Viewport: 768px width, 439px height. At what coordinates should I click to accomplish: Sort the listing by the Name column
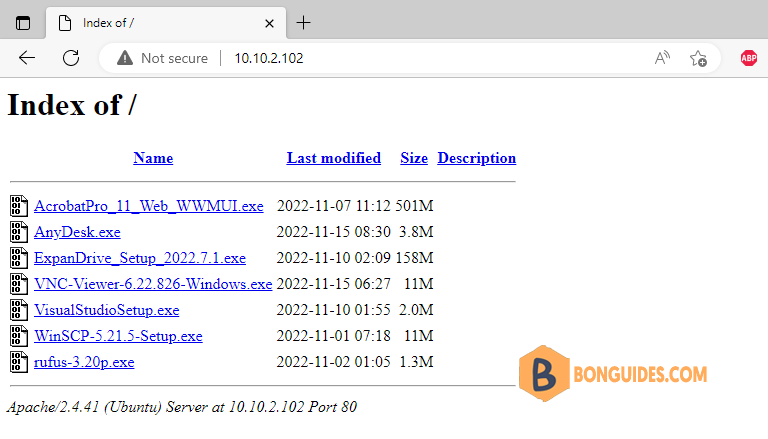(153, 158)
